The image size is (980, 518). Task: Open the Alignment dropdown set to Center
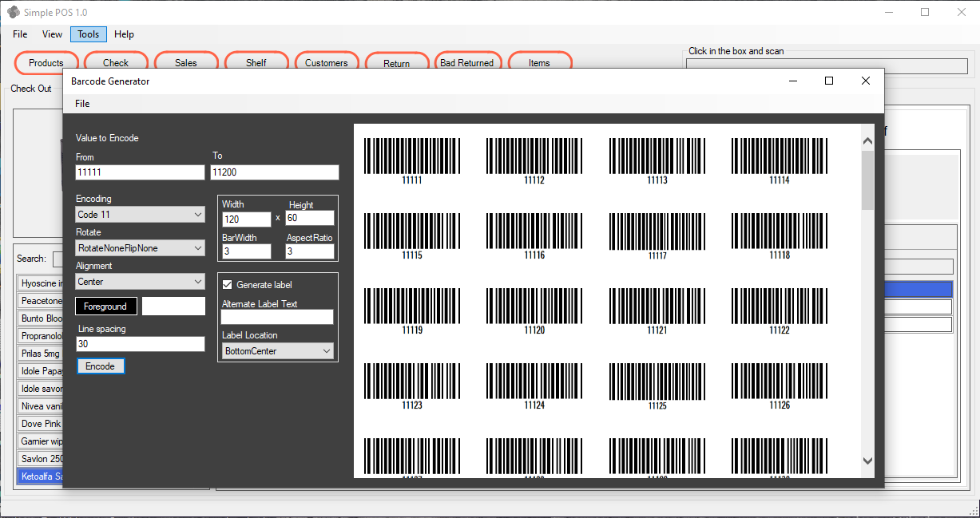tap(141, 282)
